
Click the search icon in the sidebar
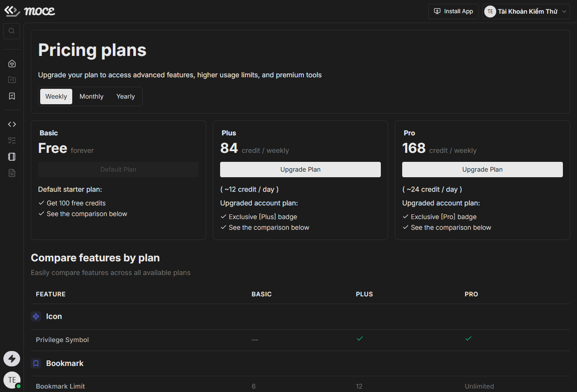[x=12, y=31]
